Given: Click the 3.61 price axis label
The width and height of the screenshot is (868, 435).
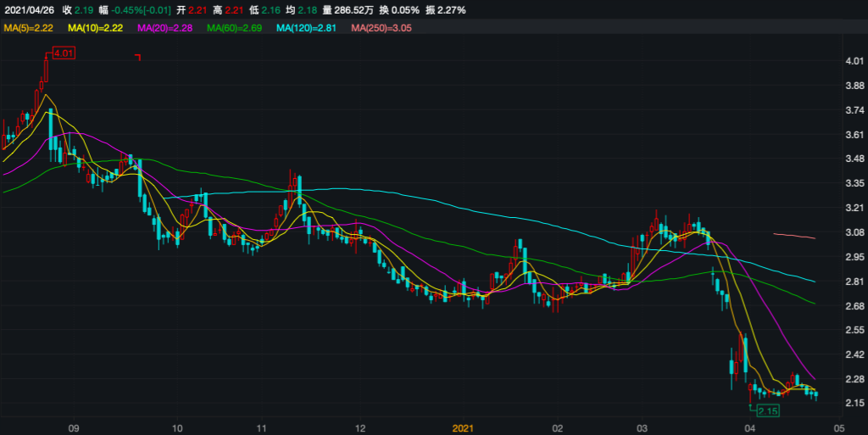Looking at the screenshot, I should click(854, 135).
